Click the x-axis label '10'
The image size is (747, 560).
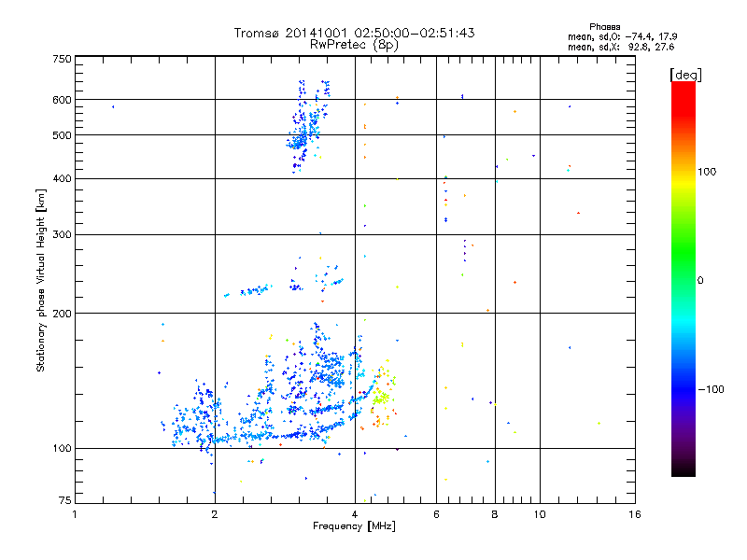coord(540,514)
